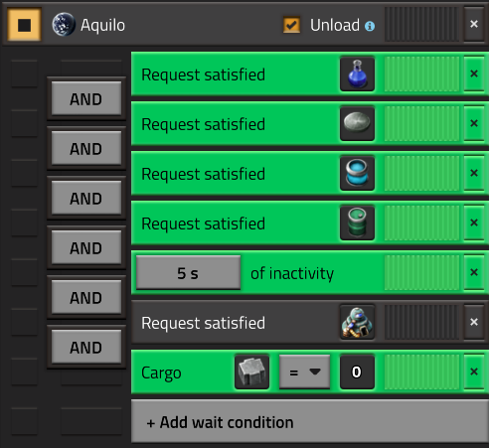This screenshot has width=489, height=448.
Task: Toggle the last AND above Cargo condition
Action: pos(86,348)
